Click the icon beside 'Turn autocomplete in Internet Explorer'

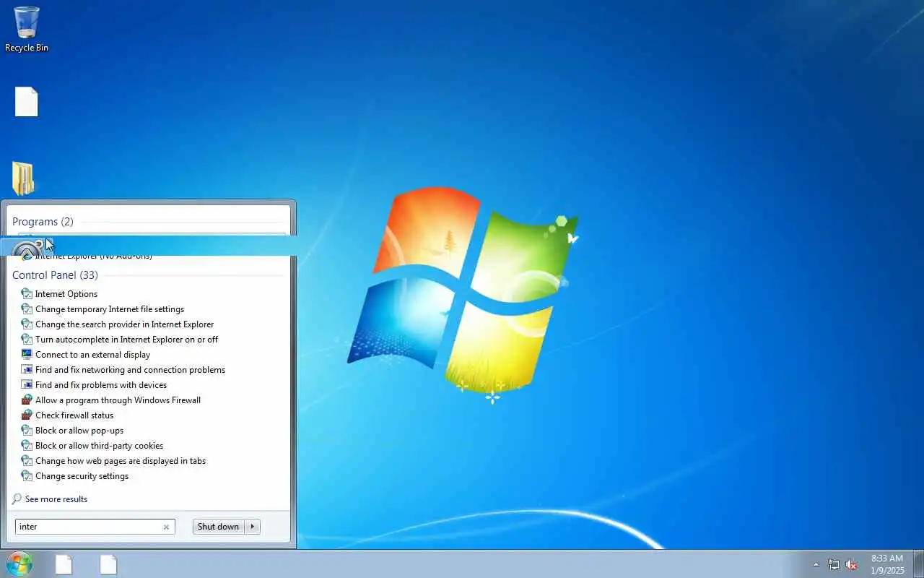click(x=27, y=340)
